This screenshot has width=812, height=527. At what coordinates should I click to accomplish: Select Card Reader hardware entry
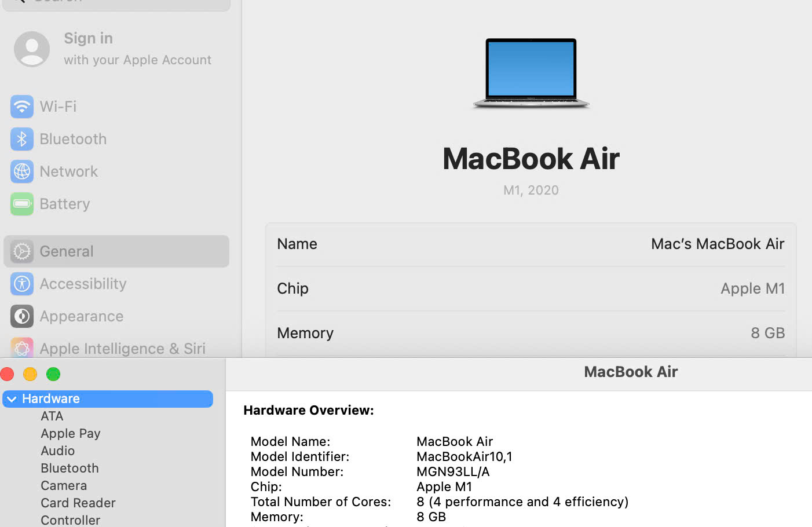tap(78, 503)
